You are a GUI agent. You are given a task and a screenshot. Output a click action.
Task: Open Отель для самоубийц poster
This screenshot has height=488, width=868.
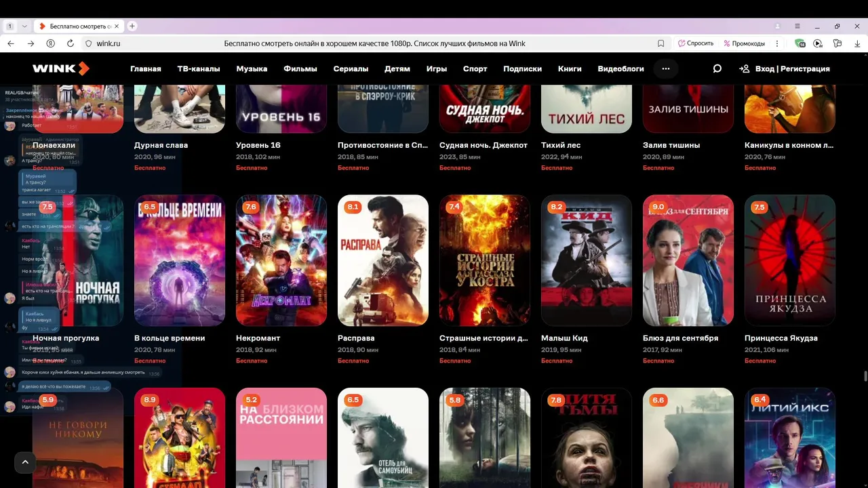coord(383,438)
